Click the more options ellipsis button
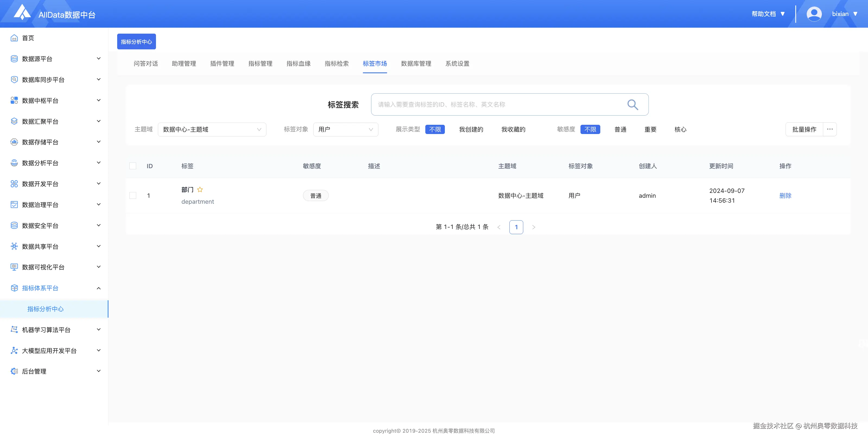 [829, 129]
